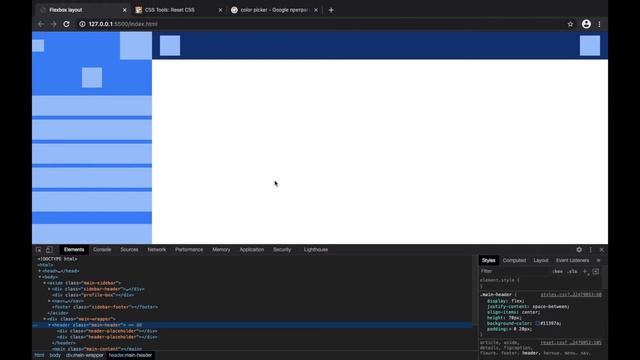Toggle the computed styles sidebar icon

pos(596,271)
